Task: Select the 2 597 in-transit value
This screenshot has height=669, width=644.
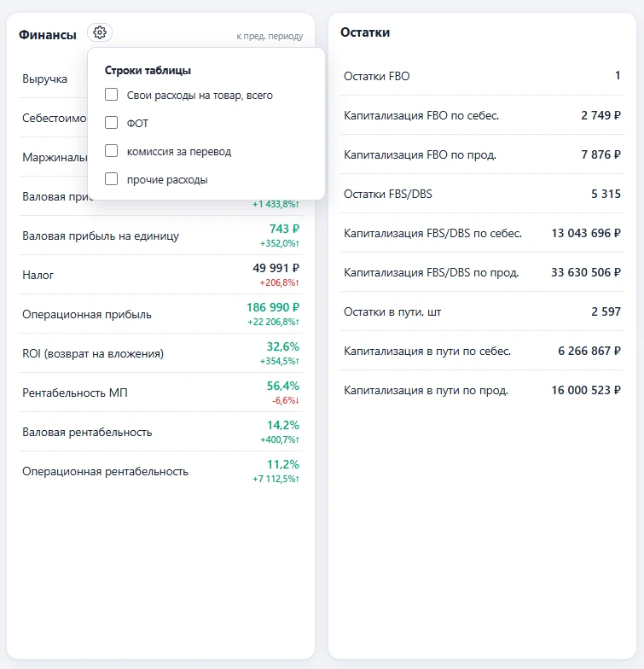Action: (606, 312)
